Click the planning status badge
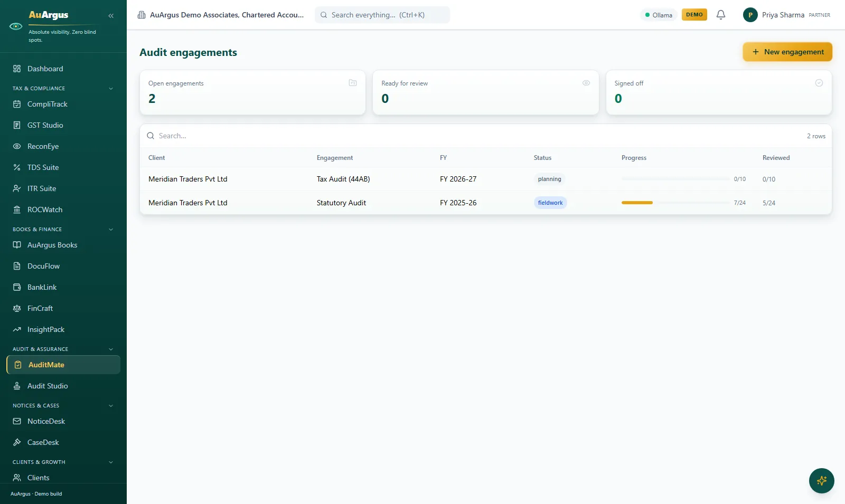This screenshot has width=845, height=504. 549,179
